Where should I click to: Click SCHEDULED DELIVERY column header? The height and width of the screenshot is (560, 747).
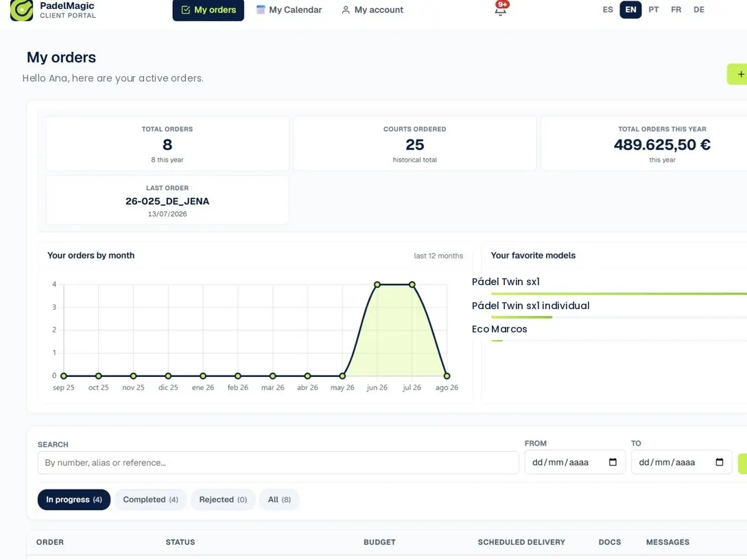(x=521, y=542)
